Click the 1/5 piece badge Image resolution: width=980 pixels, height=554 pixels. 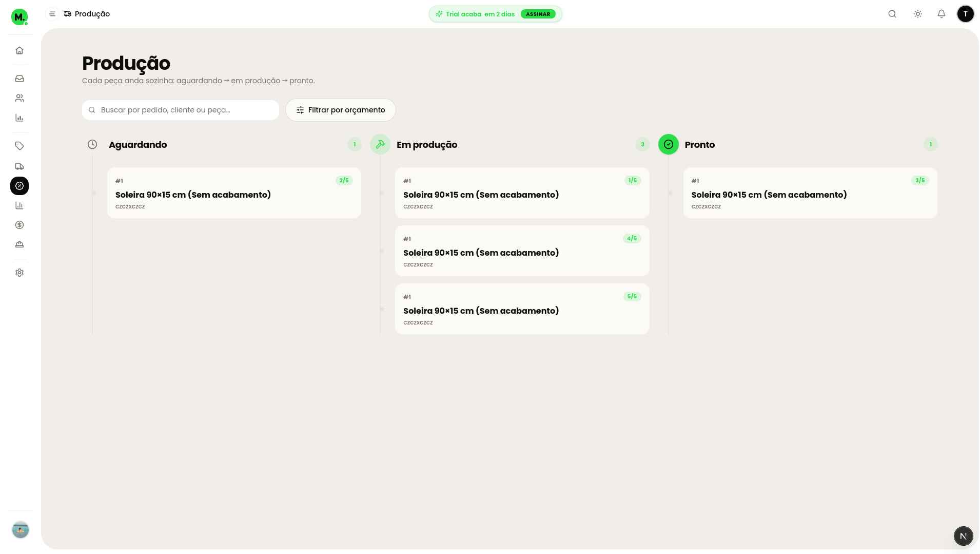point(632,180)
